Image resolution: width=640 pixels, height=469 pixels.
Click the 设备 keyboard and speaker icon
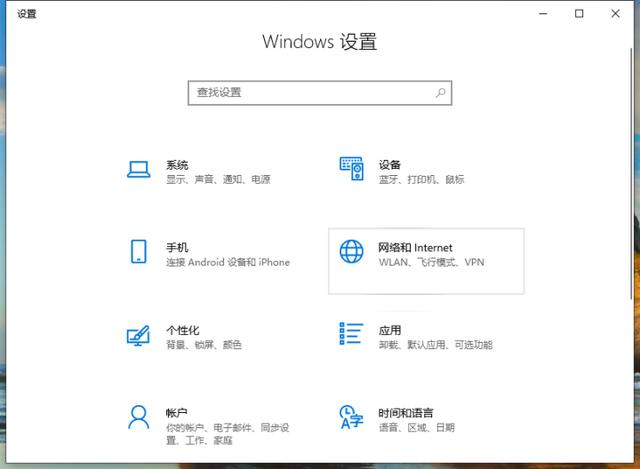click(351, 169)
